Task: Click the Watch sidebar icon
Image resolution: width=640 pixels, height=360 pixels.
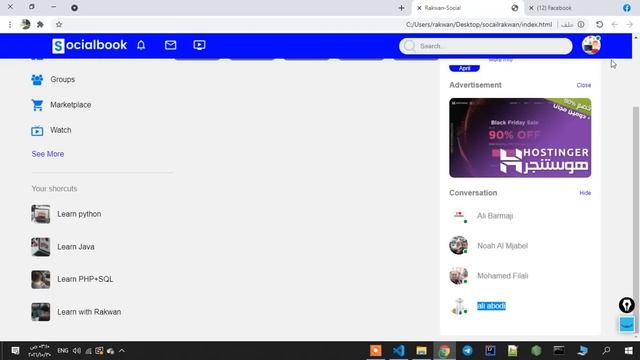Action: (37, 131)
